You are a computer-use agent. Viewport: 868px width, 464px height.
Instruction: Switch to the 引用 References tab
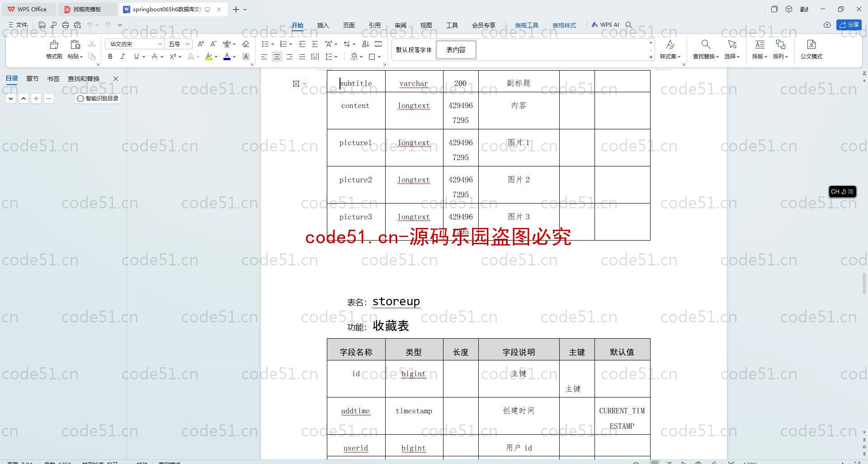(x=374, y=25)
